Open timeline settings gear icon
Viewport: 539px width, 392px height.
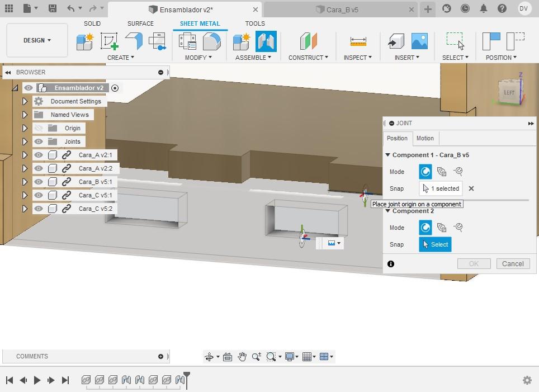(x=527, y=380)
